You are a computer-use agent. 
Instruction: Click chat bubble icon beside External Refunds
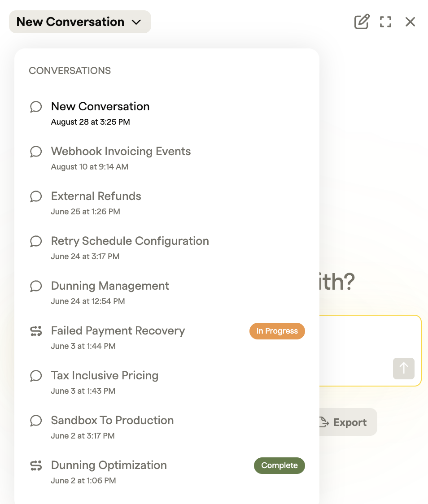point(36,196)
